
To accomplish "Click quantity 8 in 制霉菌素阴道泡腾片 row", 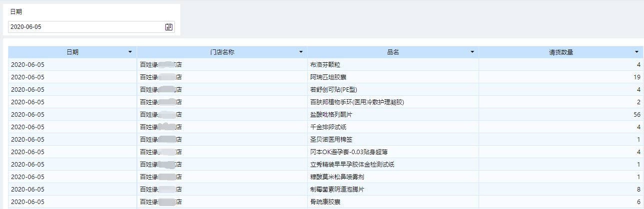I will 639,189.
